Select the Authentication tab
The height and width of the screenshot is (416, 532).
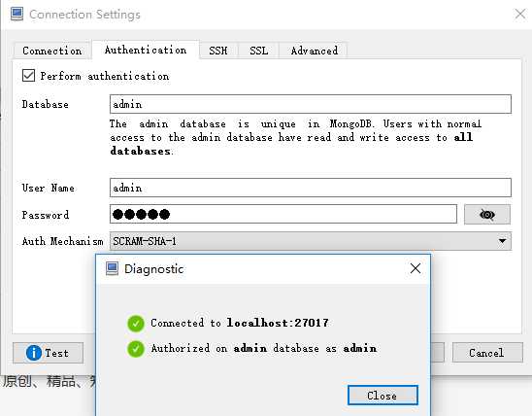(x=146, y=50)
